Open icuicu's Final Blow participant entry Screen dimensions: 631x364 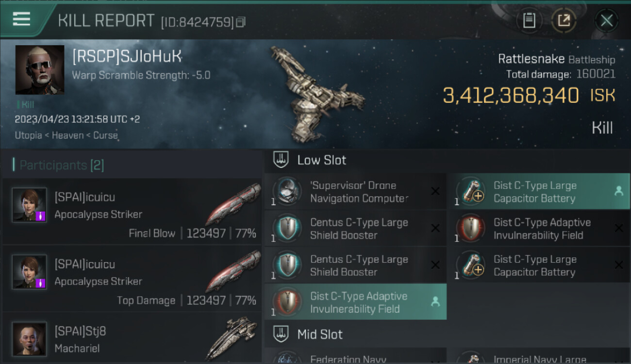pyautogui.click(x=132, y=211)
